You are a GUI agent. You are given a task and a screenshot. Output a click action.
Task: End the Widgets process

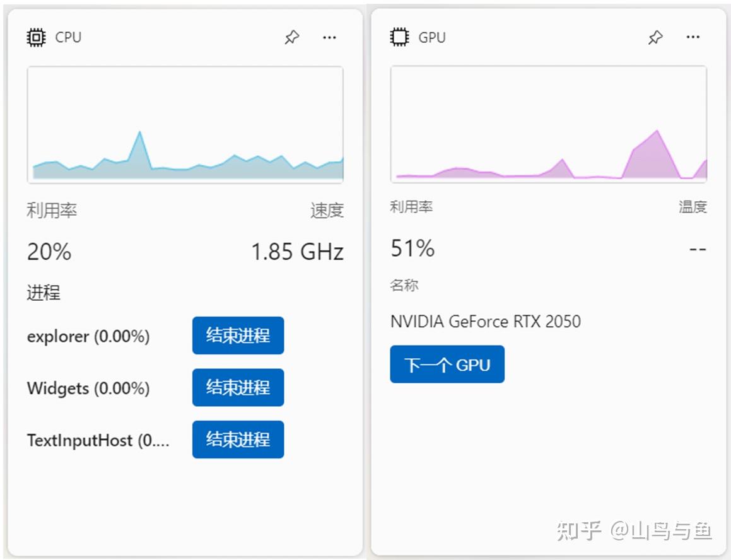point(238,387)
